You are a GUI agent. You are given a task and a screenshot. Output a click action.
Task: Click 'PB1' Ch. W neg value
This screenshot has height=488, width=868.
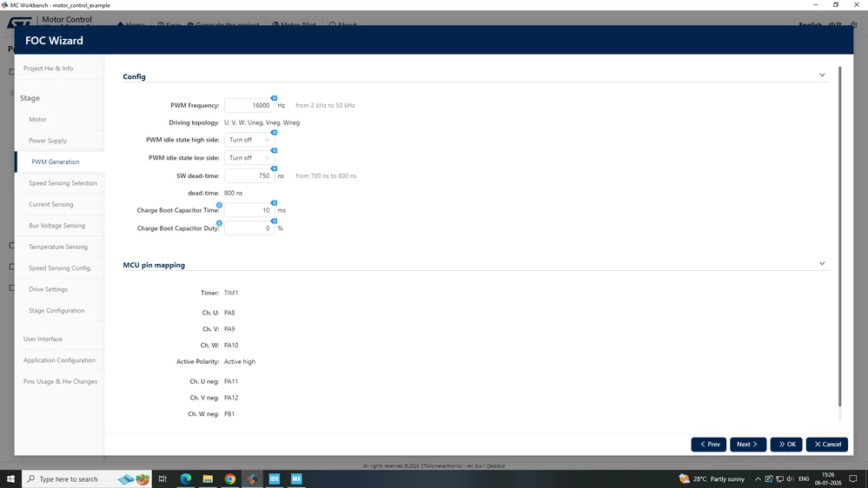coord(229,414)
